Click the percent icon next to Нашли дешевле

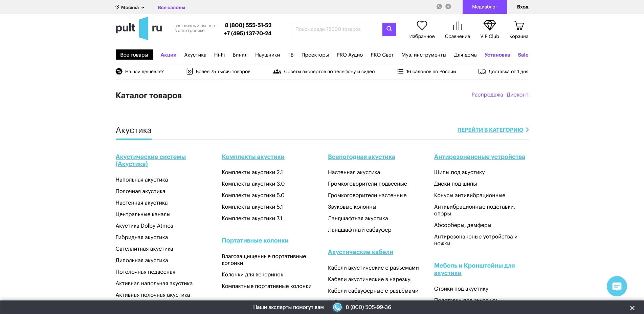119,71
